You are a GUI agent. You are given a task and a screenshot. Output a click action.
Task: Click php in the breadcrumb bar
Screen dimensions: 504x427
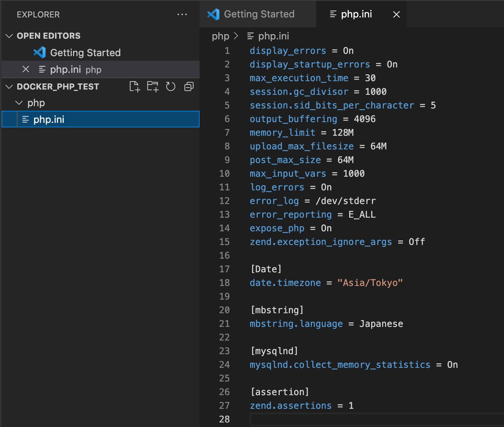pyautogui.click(x=220, y=36)
